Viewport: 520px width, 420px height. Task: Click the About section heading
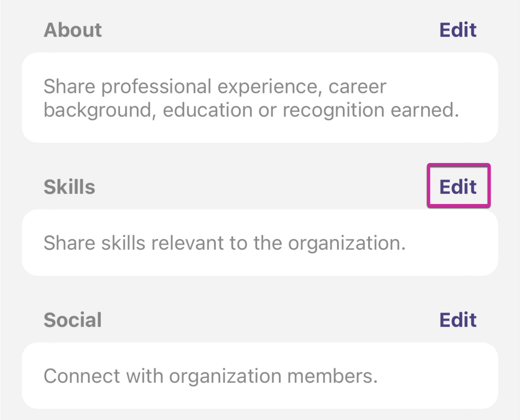(x=73, y=30)
